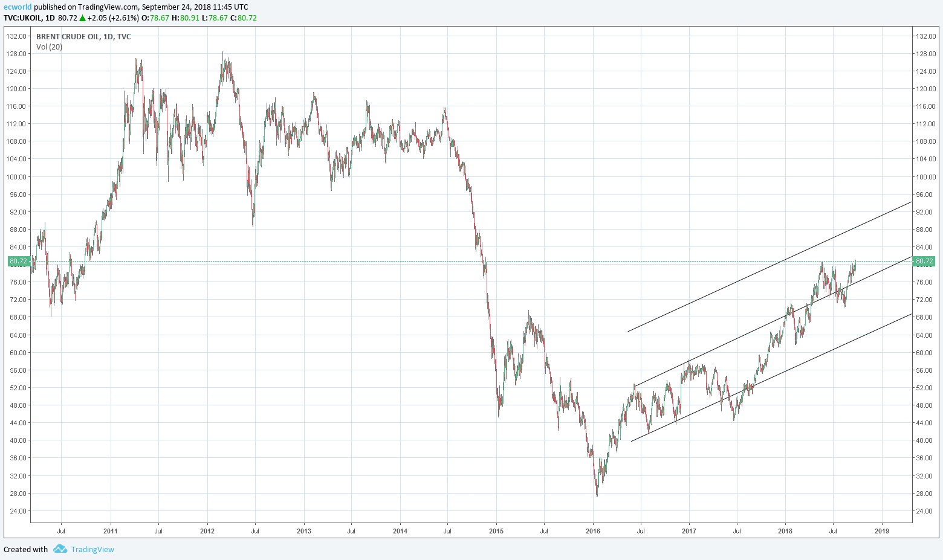Click the green up-arrow price change indicator

coord(82,18)
